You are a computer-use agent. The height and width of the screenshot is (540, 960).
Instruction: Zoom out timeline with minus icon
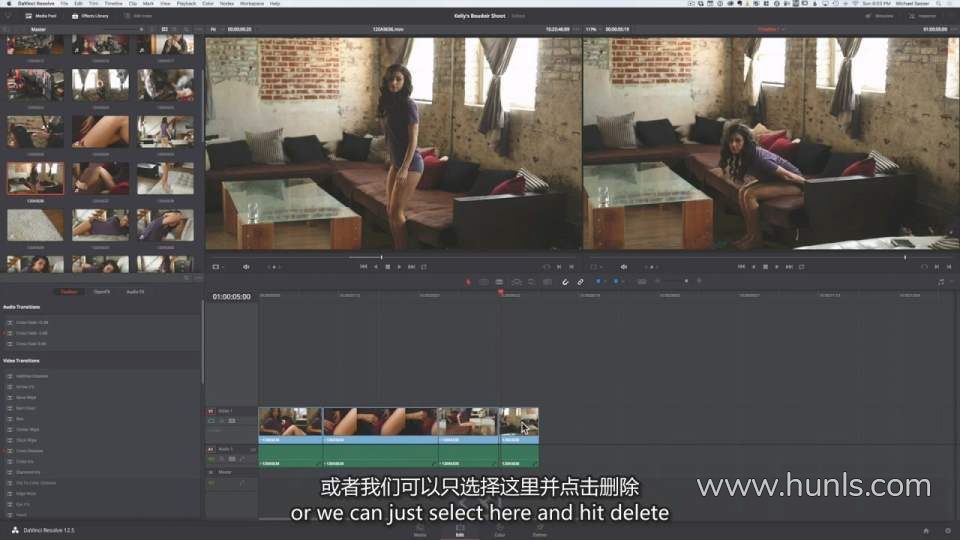[x=657, y=281]
